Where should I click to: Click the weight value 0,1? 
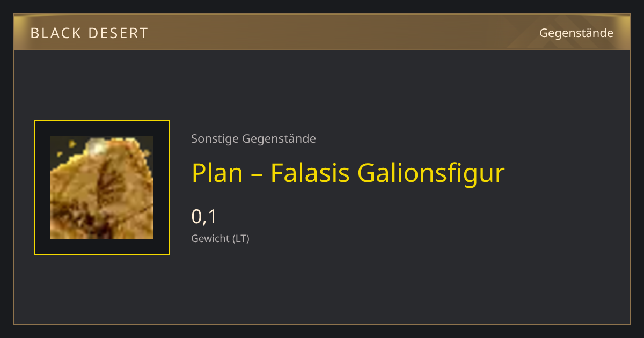pos(204,217)
